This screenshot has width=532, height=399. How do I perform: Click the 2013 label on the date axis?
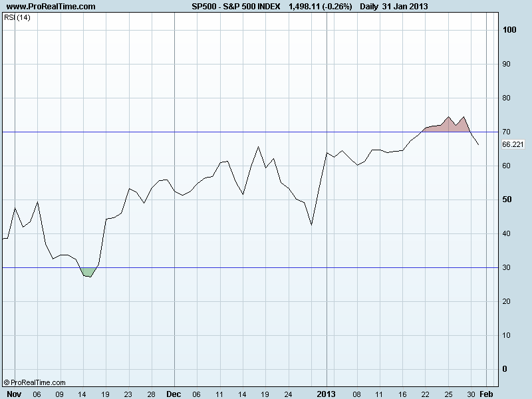point(326,394)
